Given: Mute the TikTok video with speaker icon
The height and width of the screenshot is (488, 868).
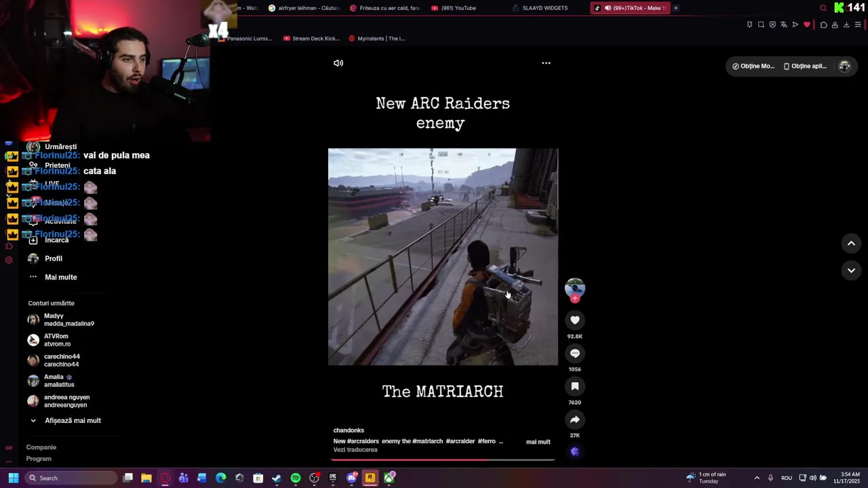Looking at the screenshot, I should (338, 63).
